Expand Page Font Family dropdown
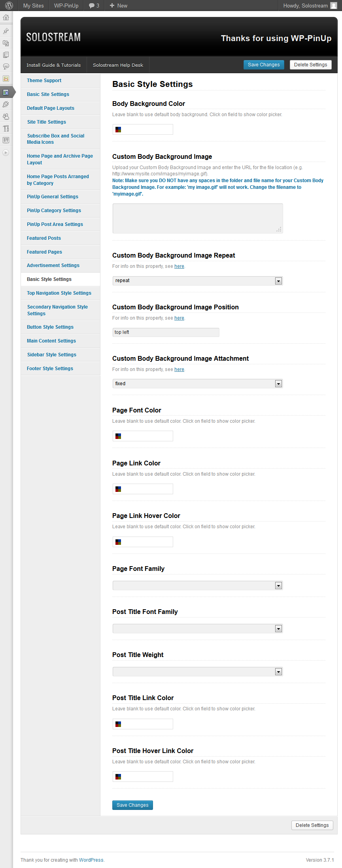Viewport: 342px width, 868px height. (198, 586)
